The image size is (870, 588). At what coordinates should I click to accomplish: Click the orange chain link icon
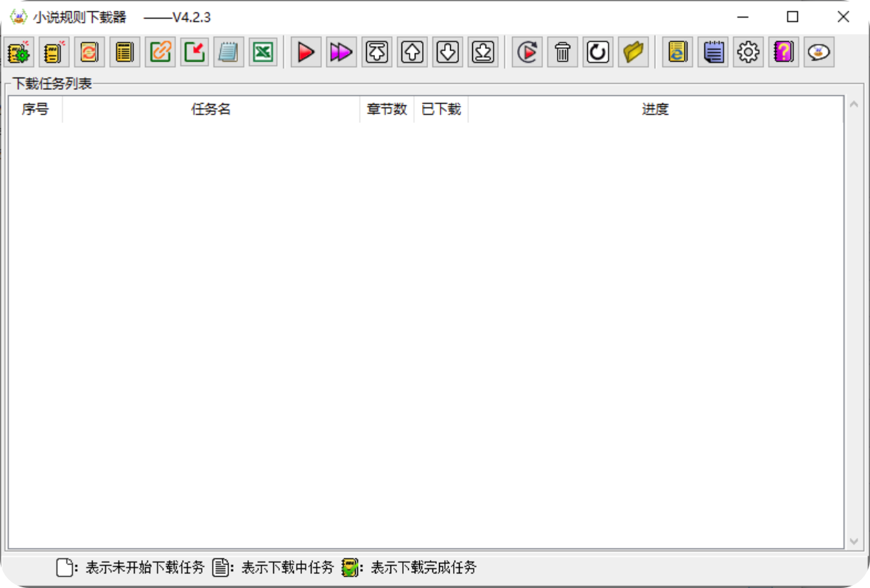coord(160,52)
